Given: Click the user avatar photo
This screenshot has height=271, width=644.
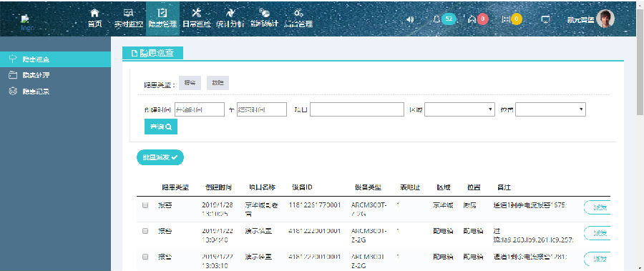Looking at the screenshot, I should [605, 19].
